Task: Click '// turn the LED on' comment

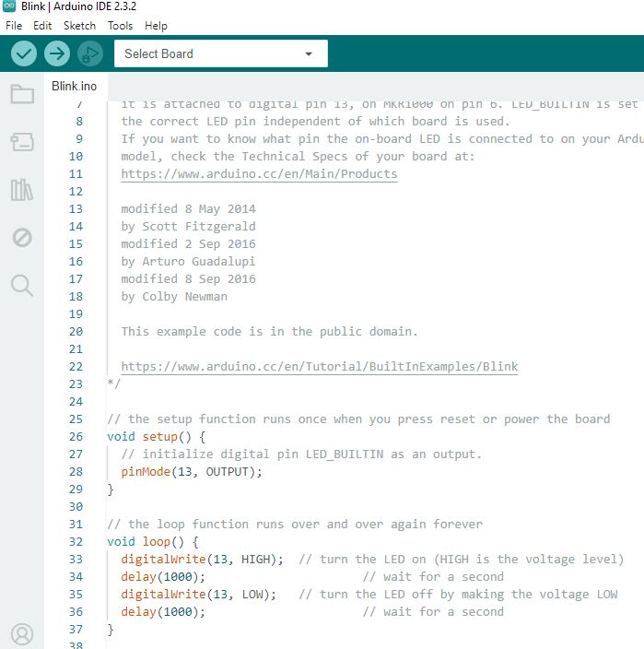Action: click(x=462, y=560)
